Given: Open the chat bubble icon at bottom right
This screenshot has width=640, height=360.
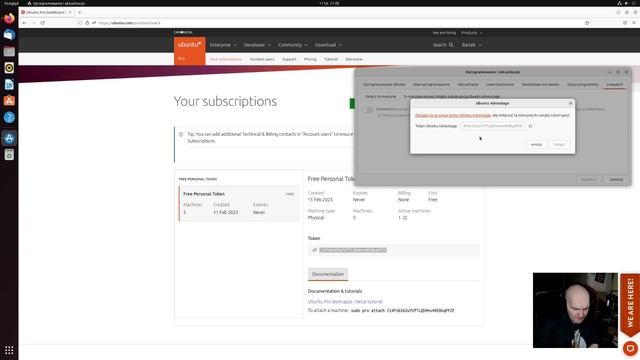Looking at the screenshot, I should pos(630,348).
